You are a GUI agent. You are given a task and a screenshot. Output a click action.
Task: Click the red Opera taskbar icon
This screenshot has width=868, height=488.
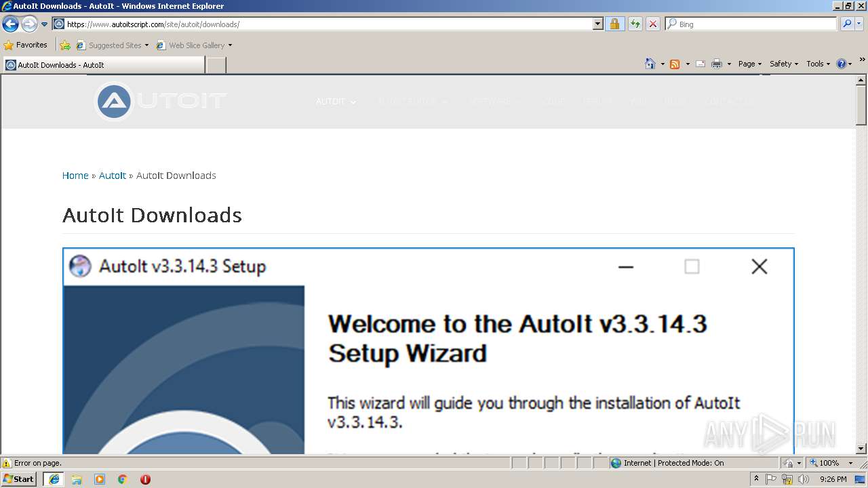pyautogui.click(x=145, y=479)
